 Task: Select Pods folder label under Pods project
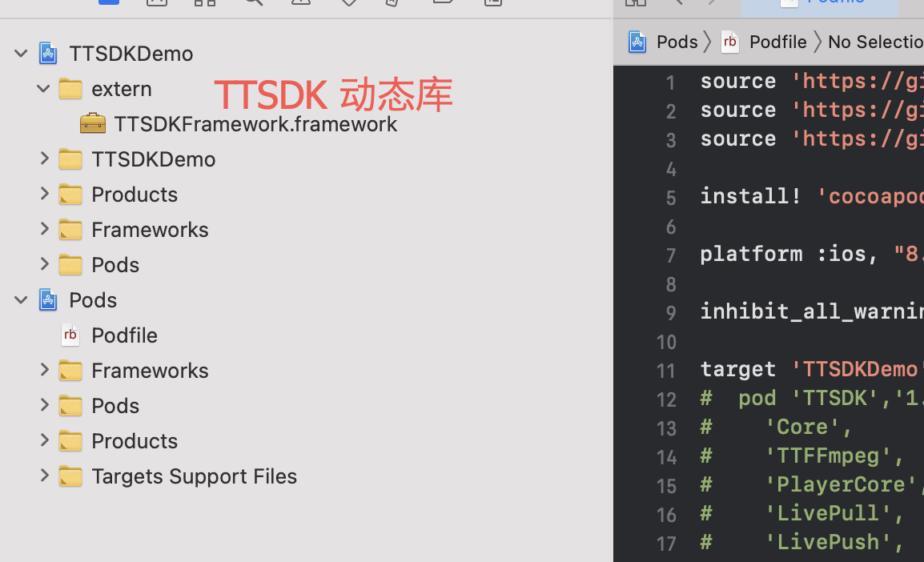(x=115, y=406)
